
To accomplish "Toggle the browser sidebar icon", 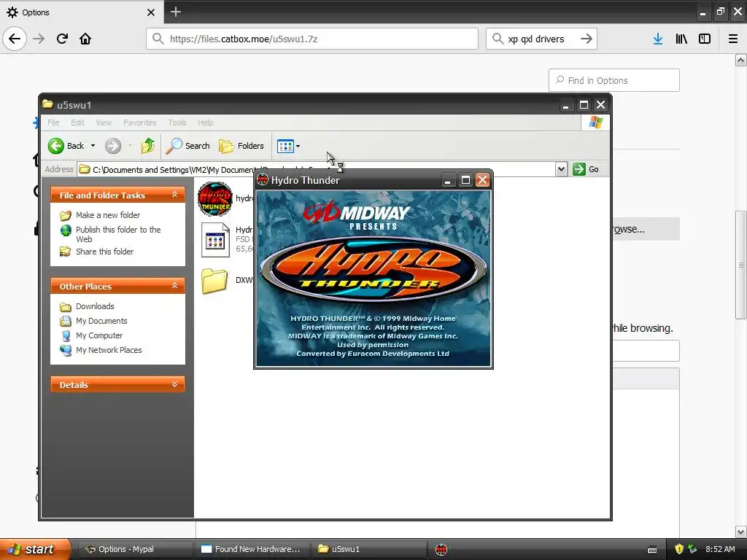I will 705,39.
